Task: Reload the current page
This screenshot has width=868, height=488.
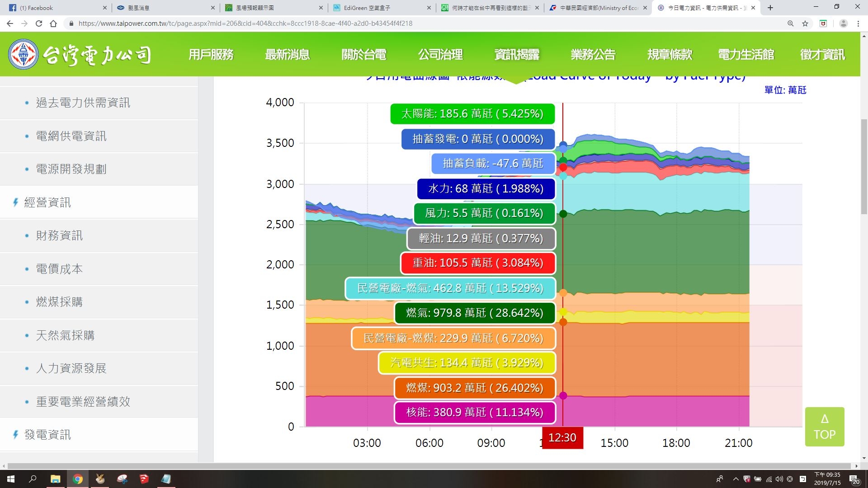Action: click(39, 23)
